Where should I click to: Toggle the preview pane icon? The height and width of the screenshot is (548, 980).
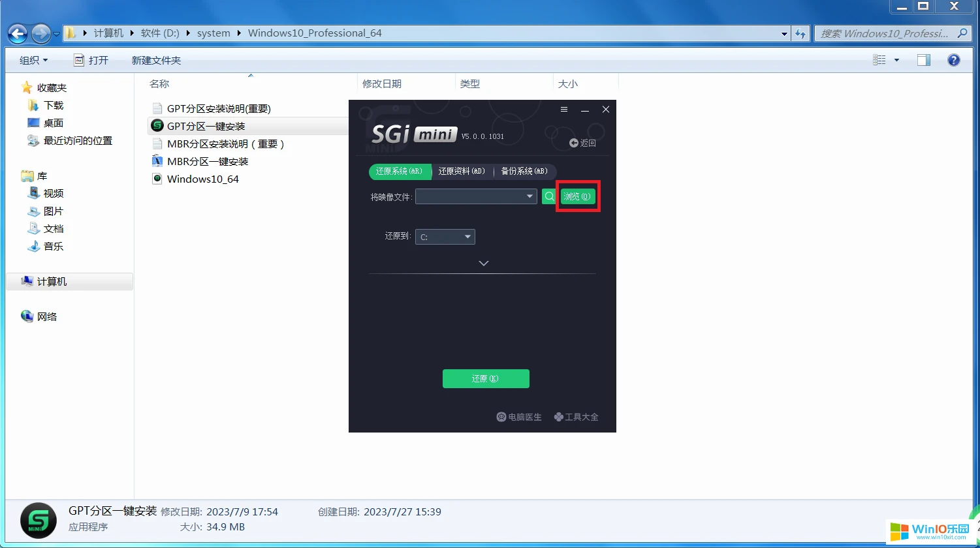tap(923, 60)
